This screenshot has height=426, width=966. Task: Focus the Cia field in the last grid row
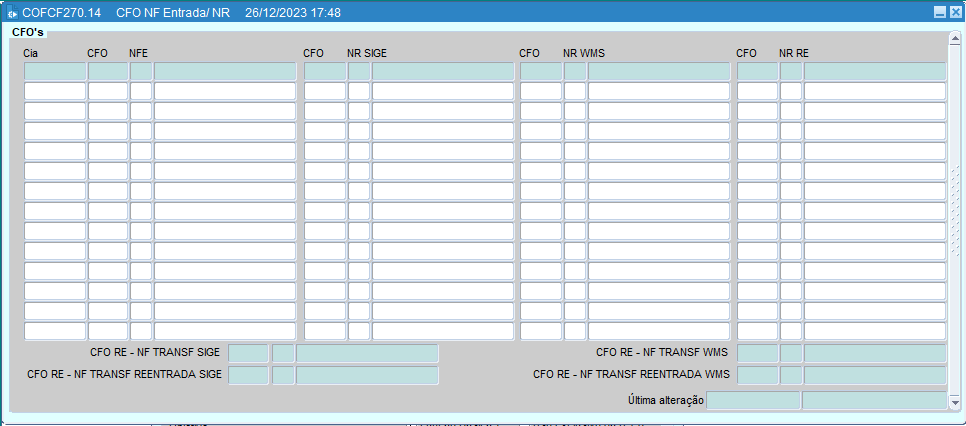click(55, 331)
